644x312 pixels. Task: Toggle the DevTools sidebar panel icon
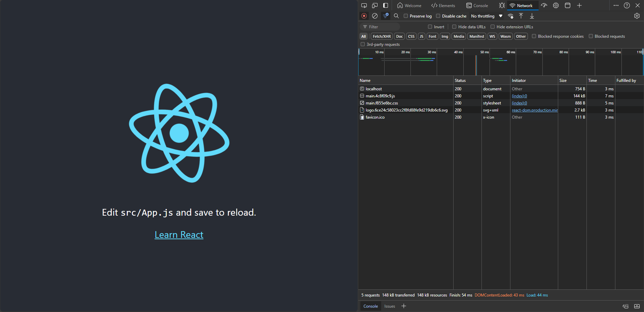(386, 5)
